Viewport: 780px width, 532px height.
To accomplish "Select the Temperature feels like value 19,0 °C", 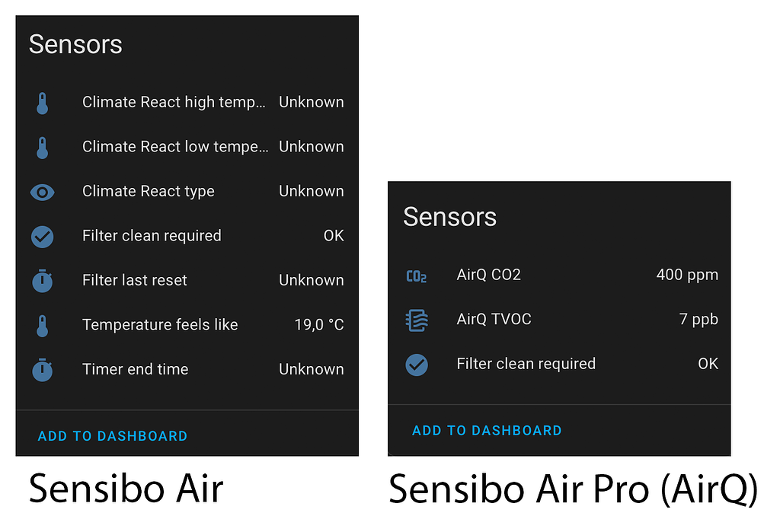I will (318, 325).
